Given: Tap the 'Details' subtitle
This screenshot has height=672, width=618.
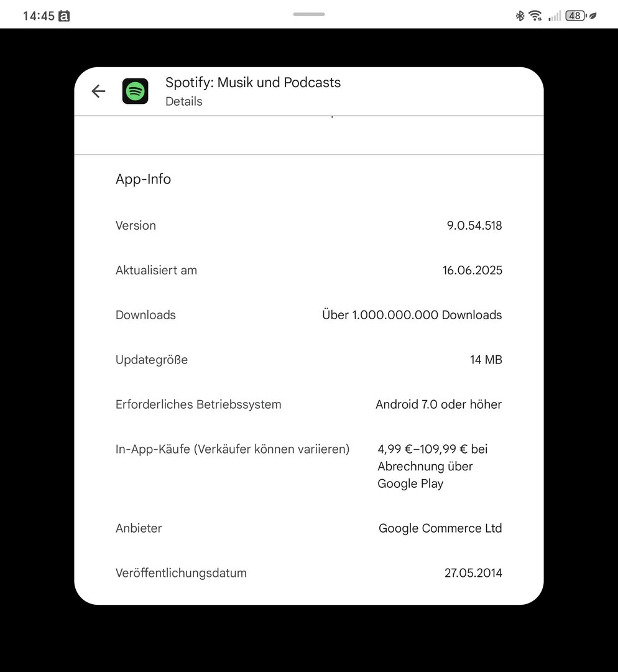Looking at the screenshot, I should 184,101.
